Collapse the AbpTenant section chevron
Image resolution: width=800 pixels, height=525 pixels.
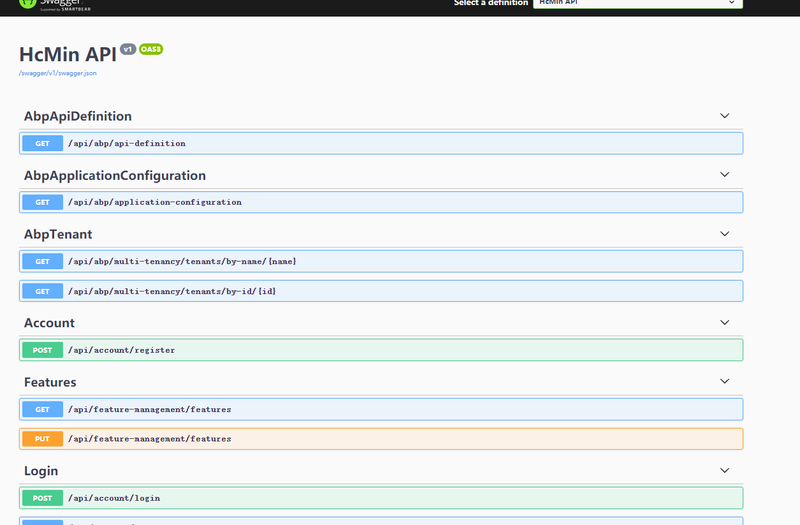[x=724, y=234]
